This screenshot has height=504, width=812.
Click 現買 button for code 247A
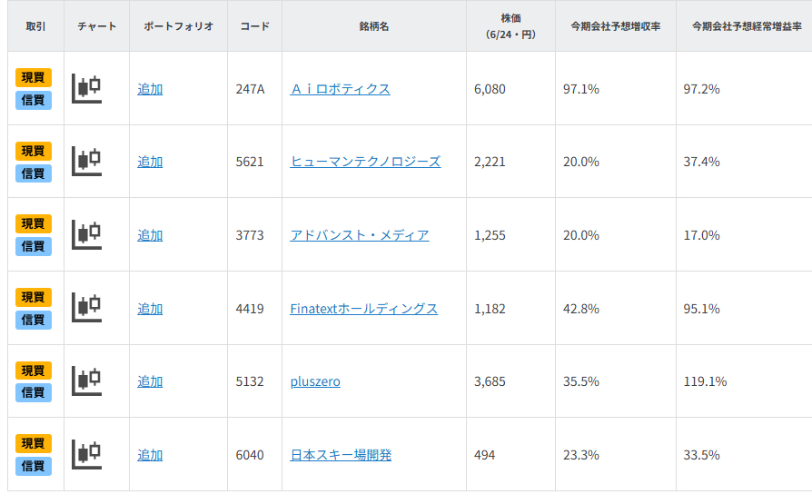point(33,78)
